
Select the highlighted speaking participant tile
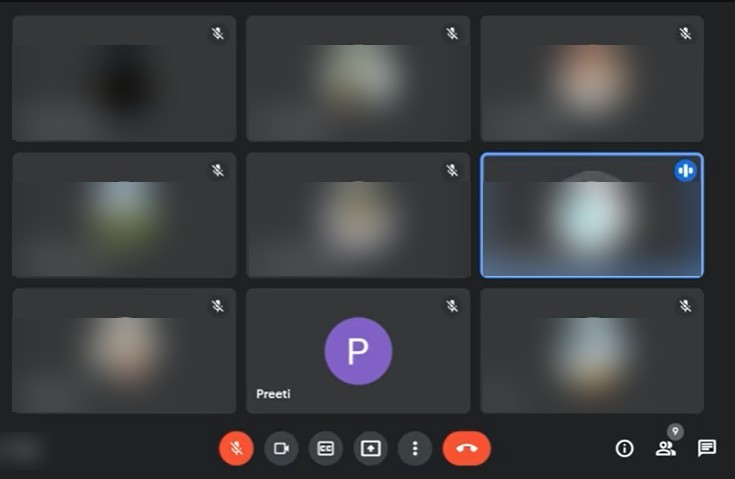592,215
